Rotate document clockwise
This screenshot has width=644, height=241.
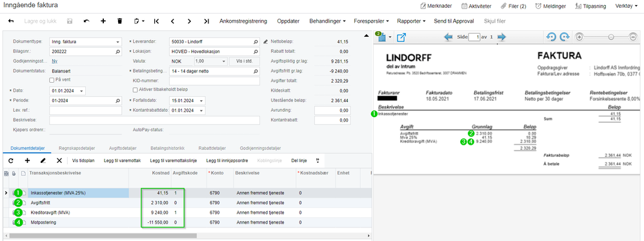[565, 37]
